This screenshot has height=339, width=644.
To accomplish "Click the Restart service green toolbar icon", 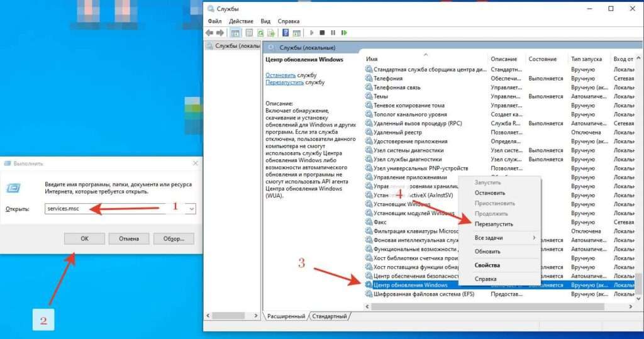I will point(344,33).
